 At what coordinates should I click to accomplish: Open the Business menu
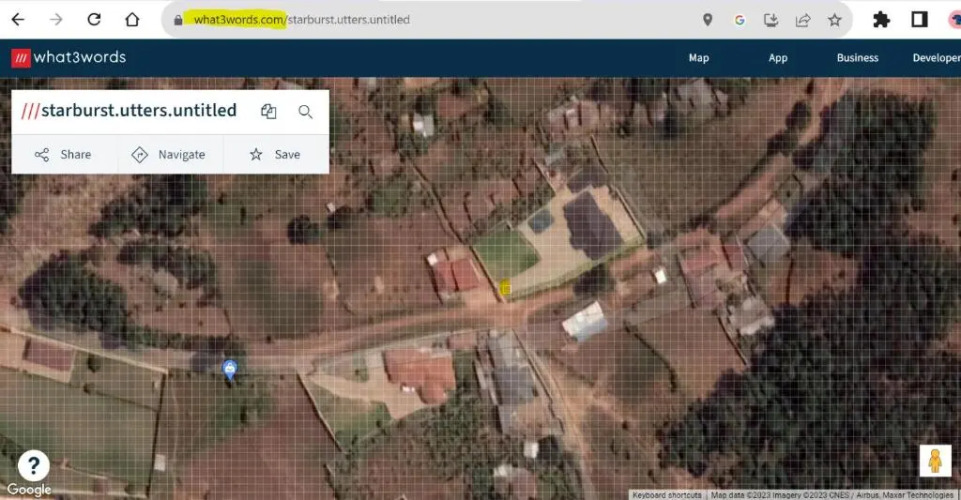point(857,58)
